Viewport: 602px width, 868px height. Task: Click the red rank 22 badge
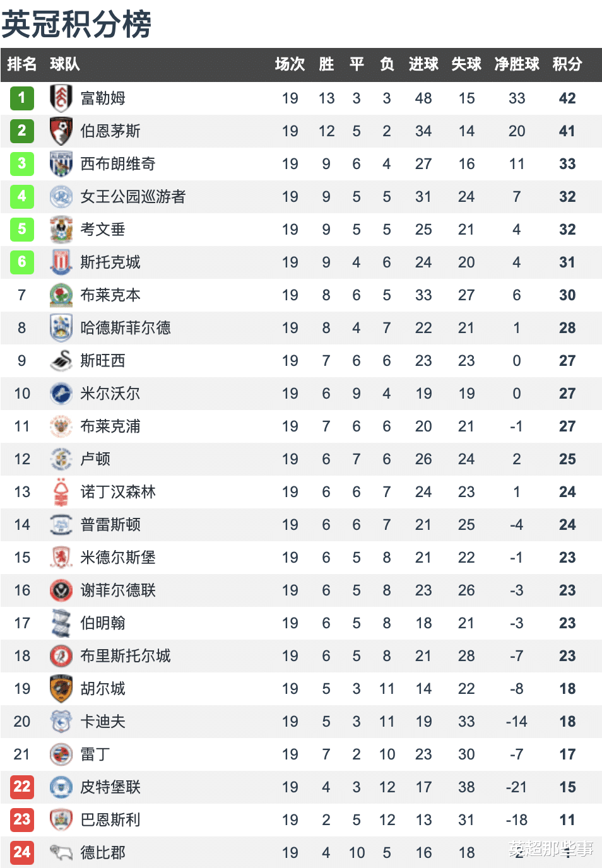[x=21, y=787]
